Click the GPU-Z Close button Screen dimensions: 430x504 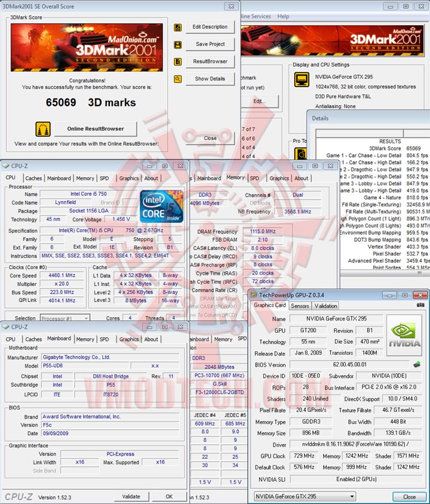click(x=410, y=497)
